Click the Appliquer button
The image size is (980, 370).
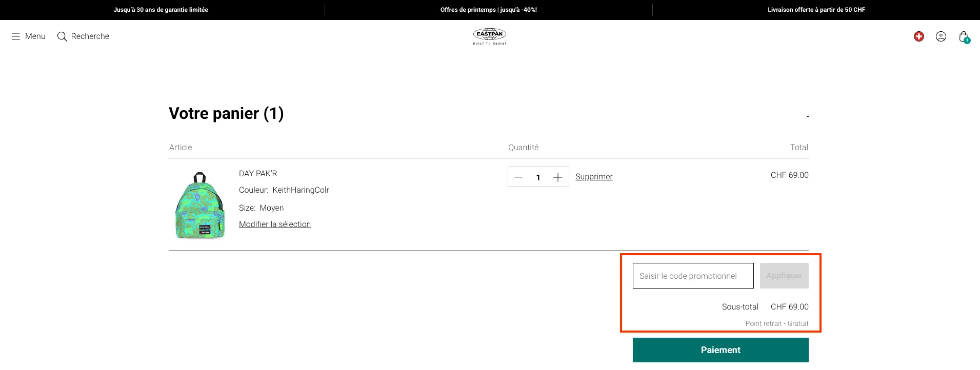pos(784,276)
